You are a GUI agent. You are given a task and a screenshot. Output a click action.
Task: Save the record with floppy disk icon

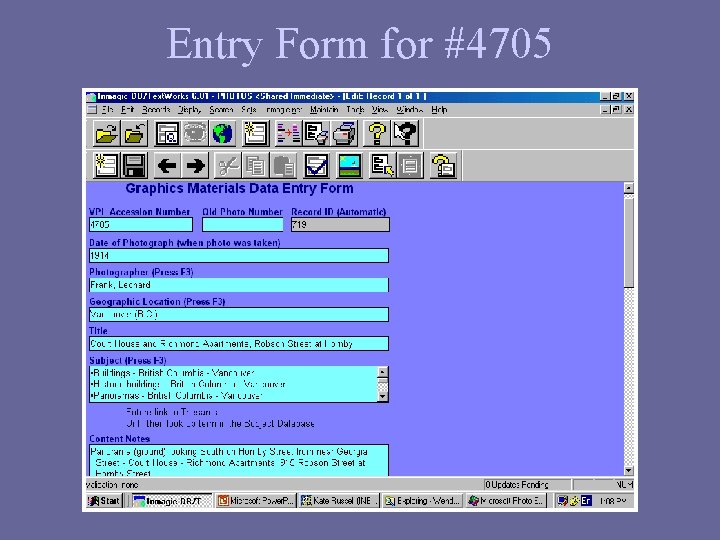click(134, 165)
